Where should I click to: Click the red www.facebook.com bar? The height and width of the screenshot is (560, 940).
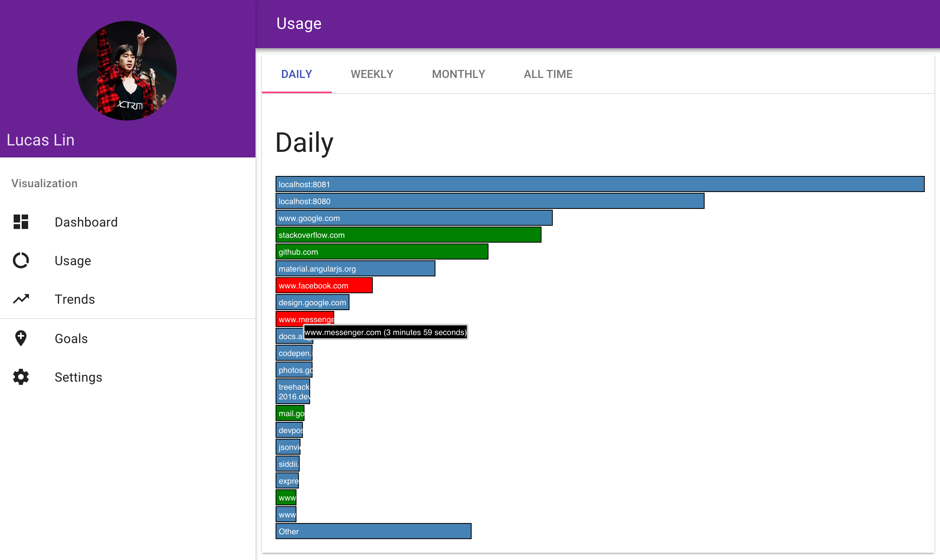point(324,285)
